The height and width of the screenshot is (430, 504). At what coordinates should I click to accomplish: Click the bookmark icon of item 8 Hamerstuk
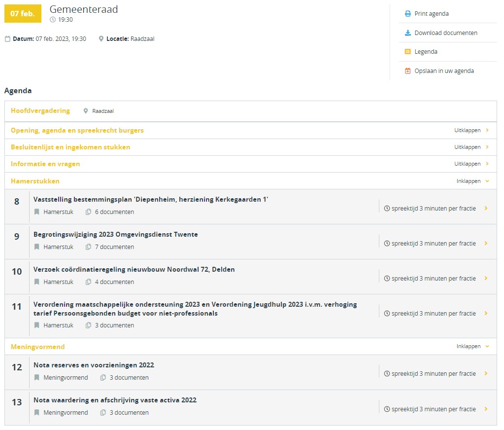(x=36, y=212)
